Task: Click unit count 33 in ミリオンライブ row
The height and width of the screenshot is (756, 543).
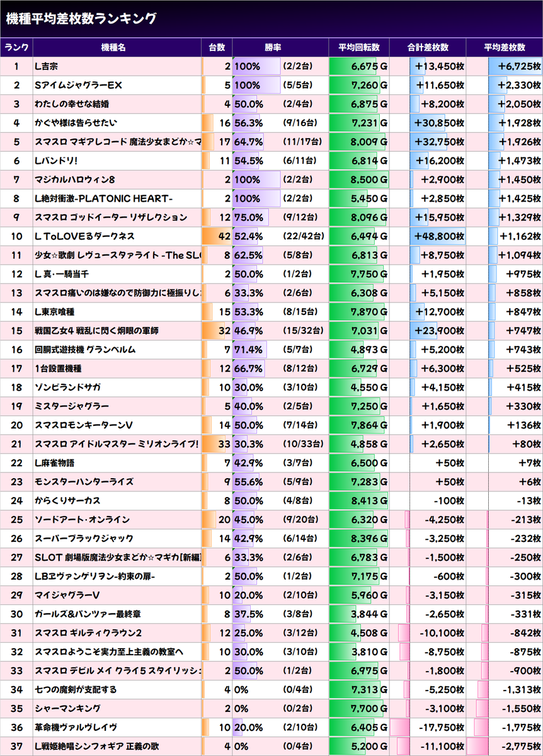Action: [217, 444]
